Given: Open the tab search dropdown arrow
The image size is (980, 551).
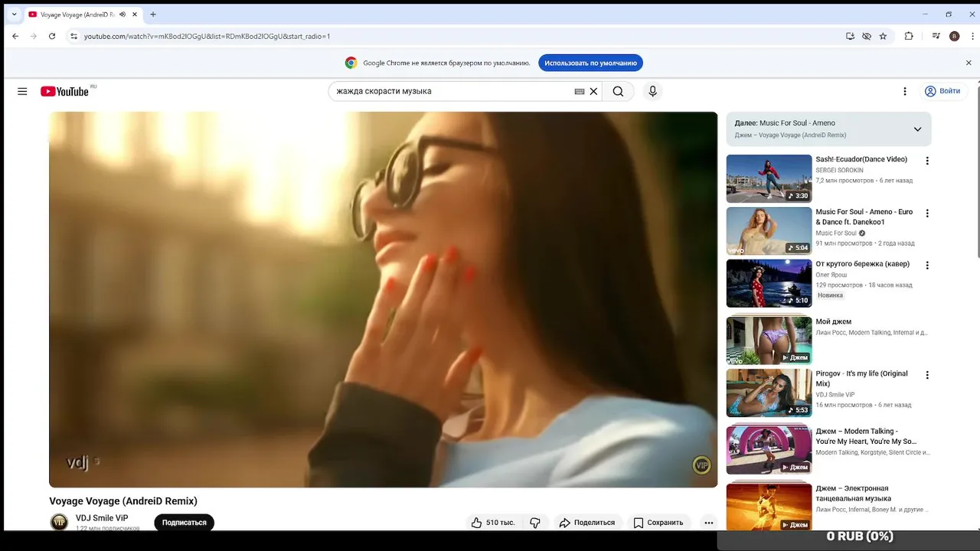Looking at the screenshot, I should pyautogui.click(x=14, y=15).
